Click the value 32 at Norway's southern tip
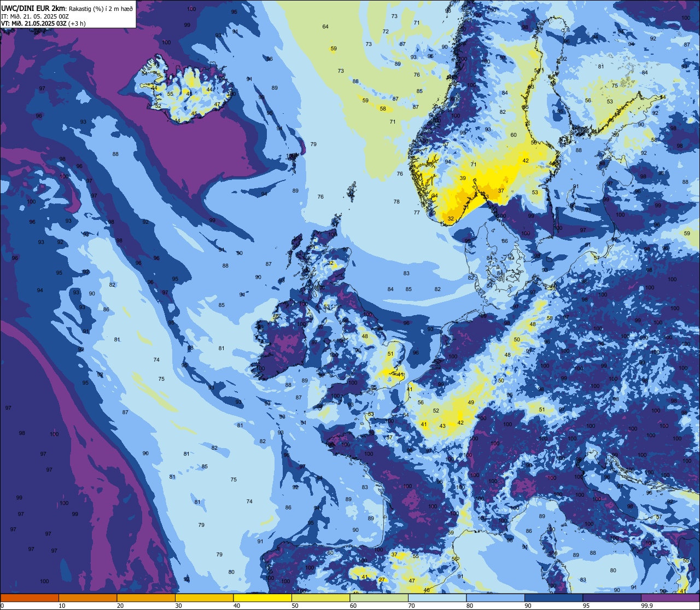700x610 pixels. (x=451, y=218)
